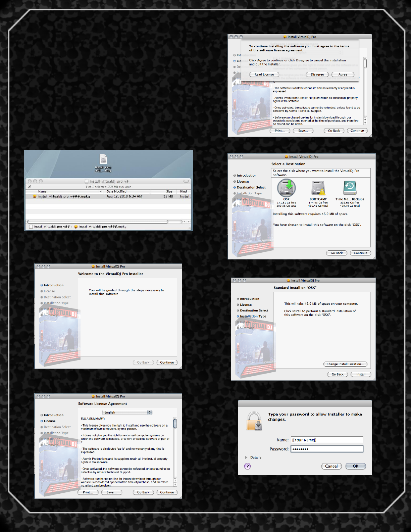The width and height of the screenshot is (411, 532).
Task: Open help with the purple question mark button
Action: point(248,466)
